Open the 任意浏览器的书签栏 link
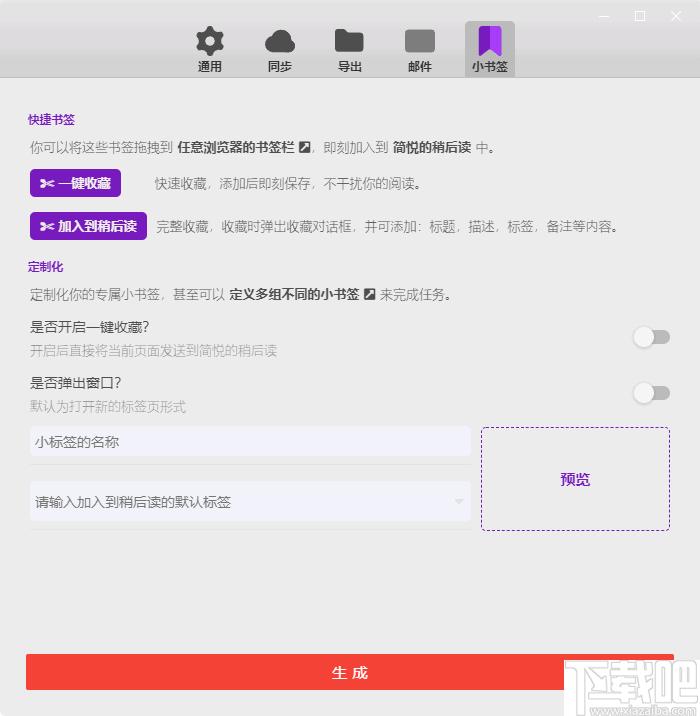 [x=236, y=147]
